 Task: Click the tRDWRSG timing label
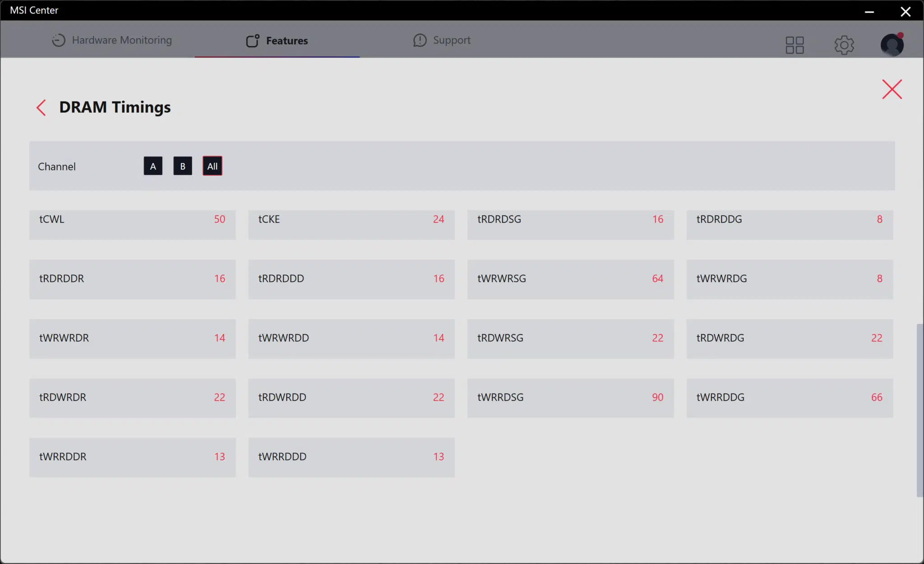(500, 338)
